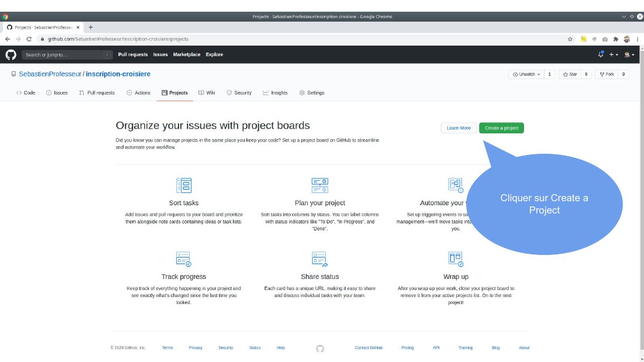Open a new browser tab with plus

pyautogui.click(x=91, y=27)
